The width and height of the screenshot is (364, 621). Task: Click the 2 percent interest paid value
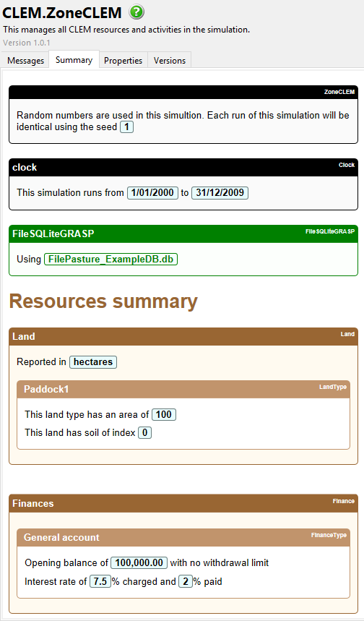(x=185, y=582)
